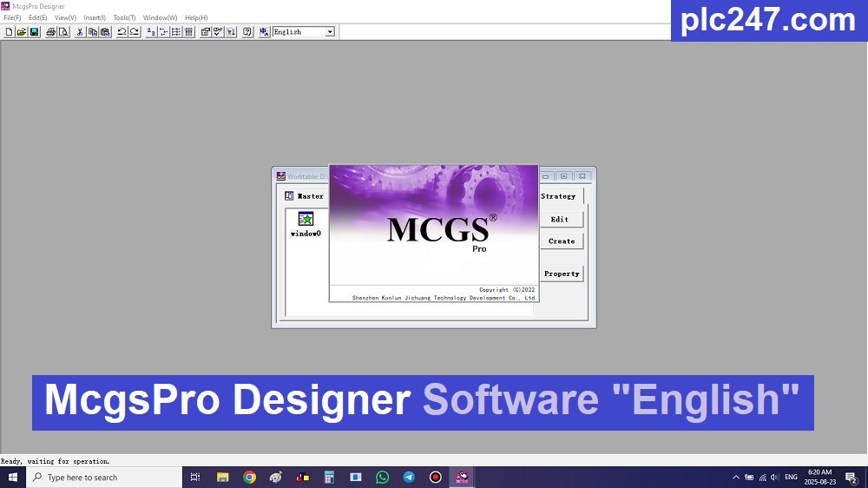
Task: Switch to large icons view in the toolbar
Action: (151, 32)
